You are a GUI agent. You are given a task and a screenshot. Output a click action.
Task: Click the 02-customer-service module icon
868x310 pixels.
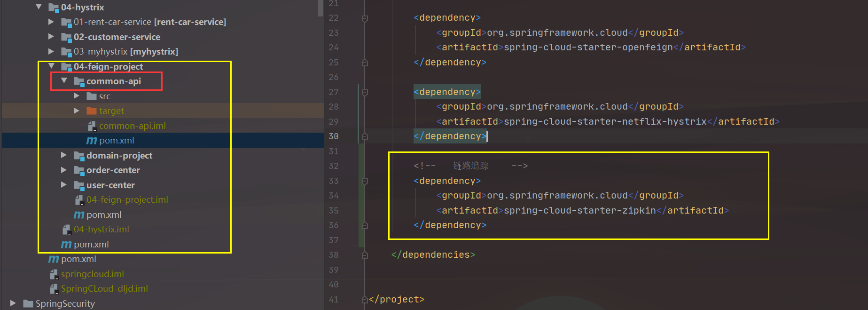pyautogui.click(x=66, y=37)
